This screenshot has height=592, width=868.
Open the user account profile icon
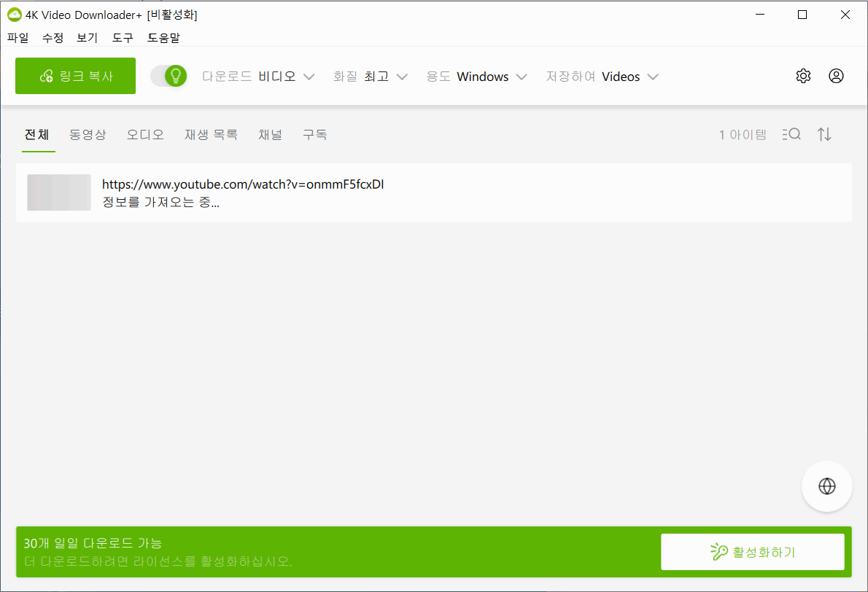836,76
